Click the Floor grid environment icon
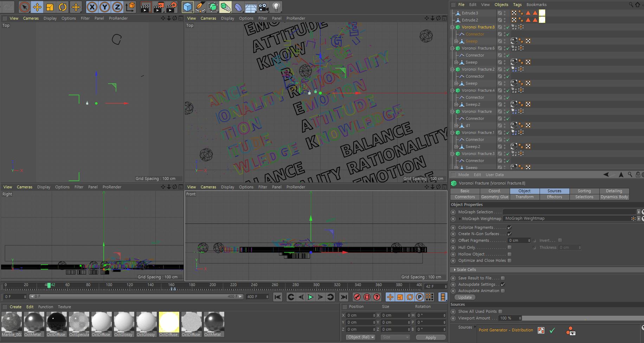This screenshot has height=343, width=644. [251, 7]
